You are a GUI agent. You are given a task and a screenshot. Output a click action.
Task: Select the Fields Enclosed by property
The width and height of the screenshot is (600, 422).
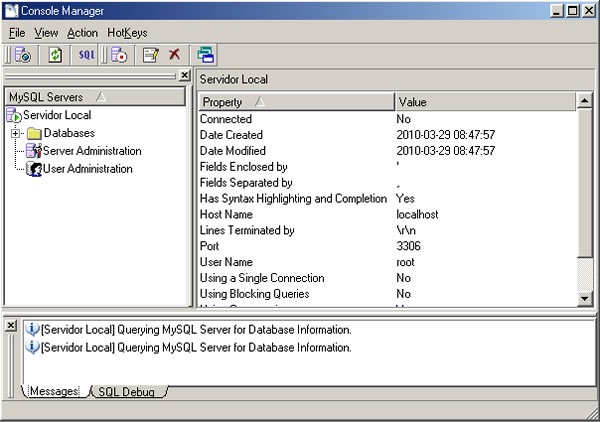(x=387, y=167)
